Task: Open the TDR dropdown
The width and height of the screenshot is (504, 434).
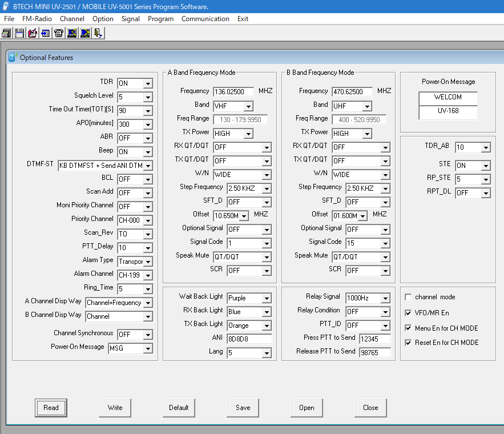Action: 148,83
